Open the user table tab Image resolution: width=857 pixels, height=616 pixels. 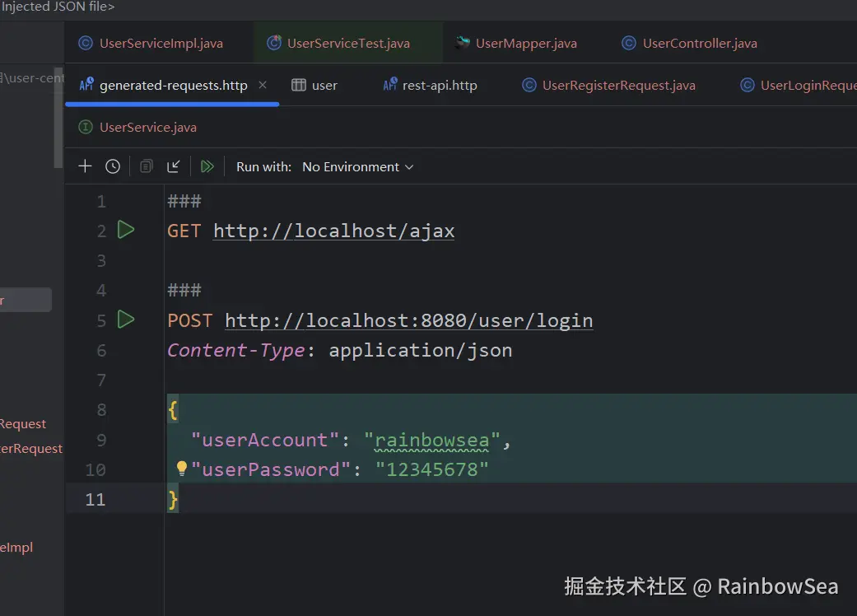point(314,86)
